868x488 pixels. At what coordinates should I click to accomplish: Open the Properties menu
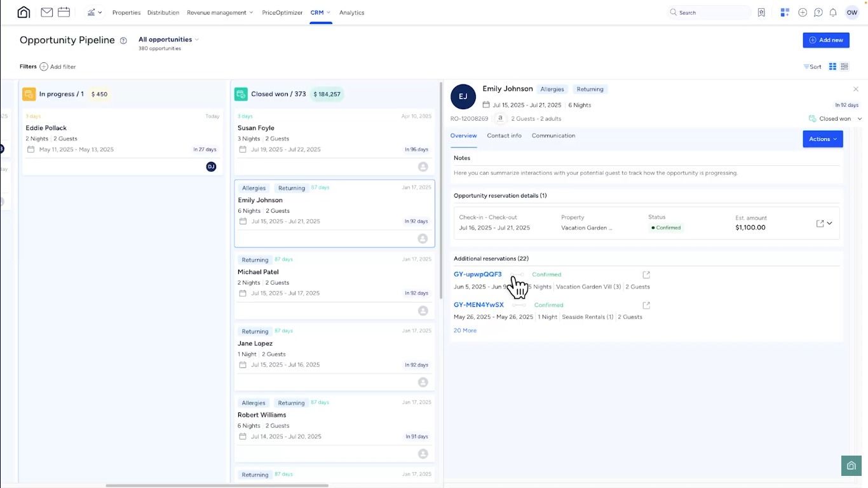tap(126, 13)
